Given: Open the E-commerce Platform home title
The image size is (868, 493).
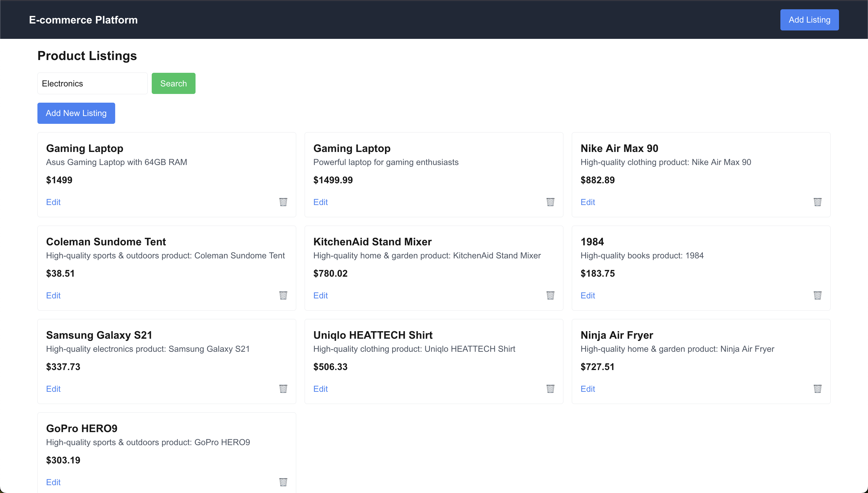Looking at the screenshot, I should tap(83, 20).
